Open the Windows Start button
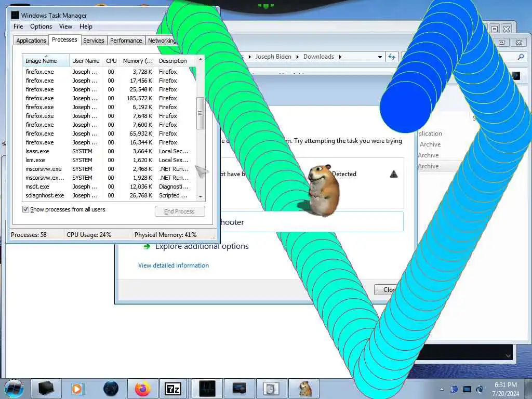 tap(14, 389)
